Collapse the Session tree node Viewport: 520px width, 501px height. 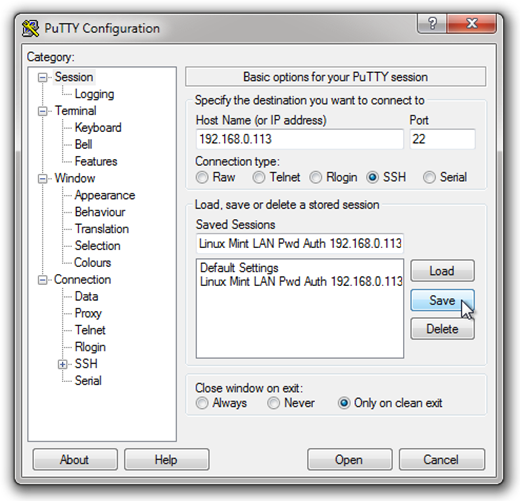[43, 78]
